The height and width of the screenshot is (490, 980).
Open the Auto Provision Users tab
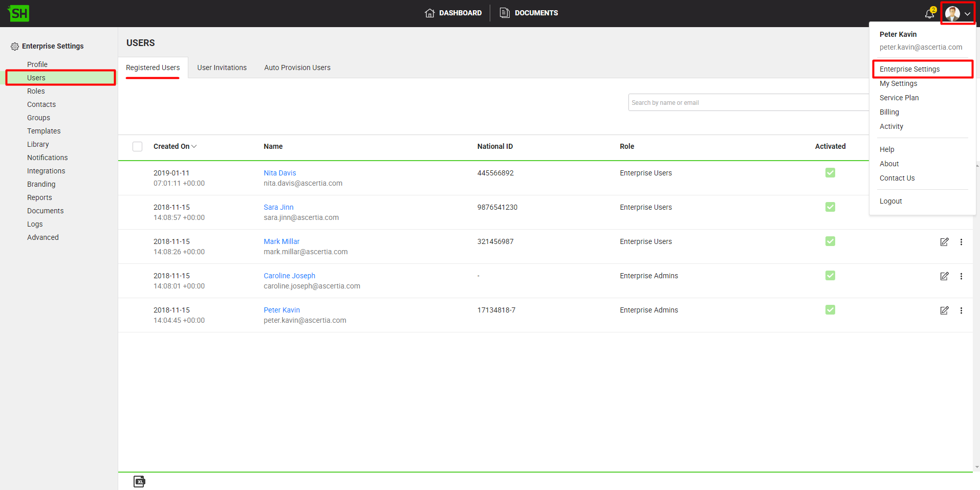[x=297, y=68]
